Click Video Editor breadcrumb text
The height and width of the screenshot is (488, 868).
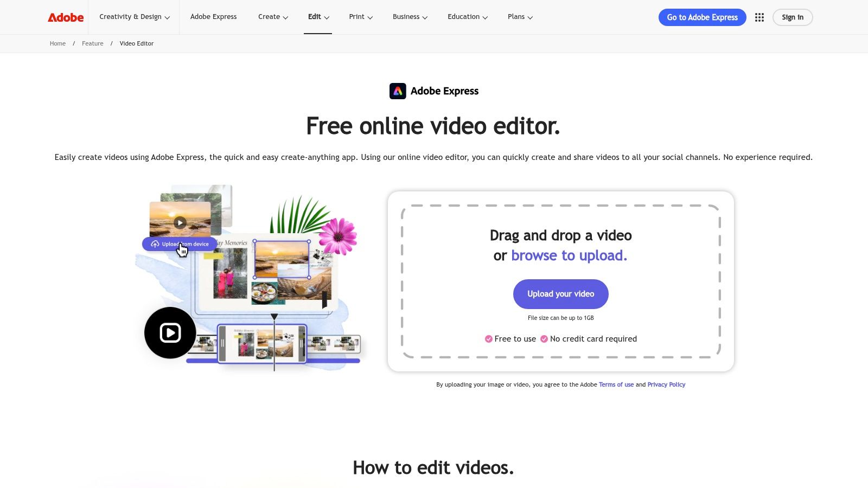pos(137,43)
